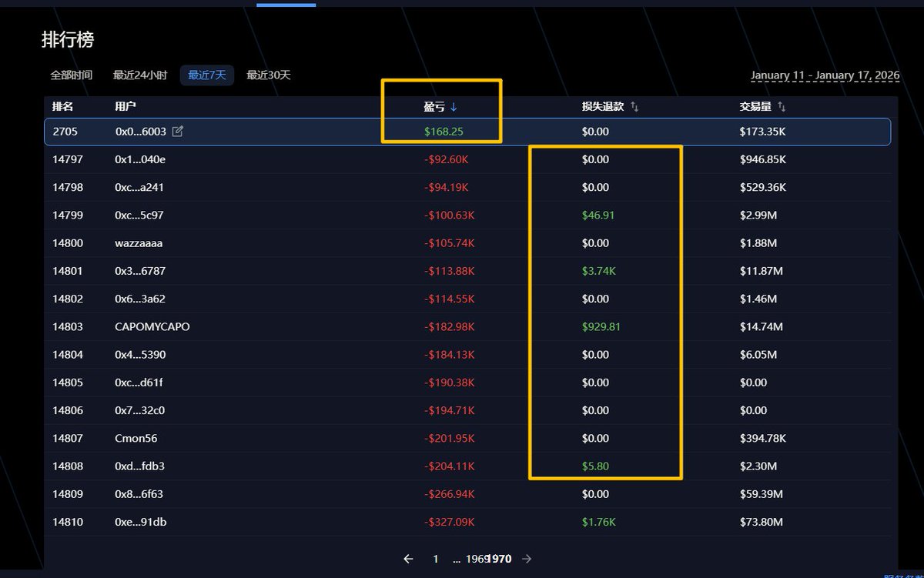Click the $73.80M volume value
This screenshot has width=924, height=578.
762,522
